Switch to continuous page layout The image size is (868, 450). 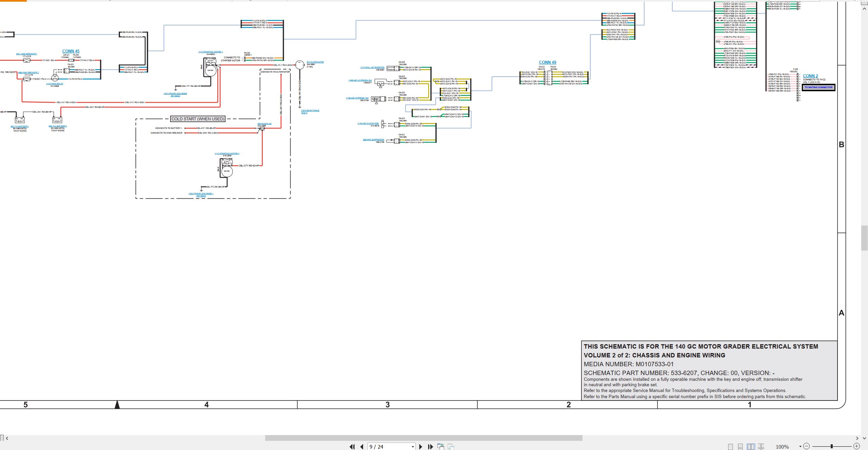click(x=741, y=447)
